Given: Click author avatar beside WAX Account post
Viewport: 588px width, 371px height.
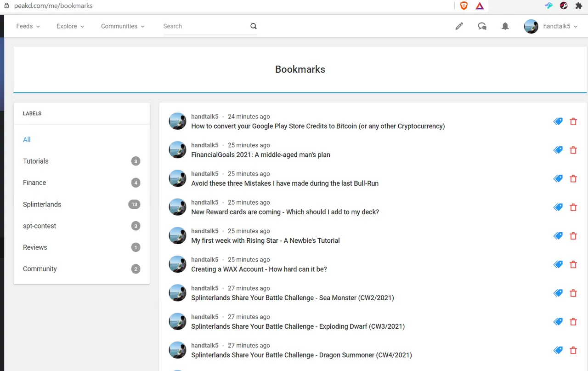Looking at the screenshot, I should [177, 264].
